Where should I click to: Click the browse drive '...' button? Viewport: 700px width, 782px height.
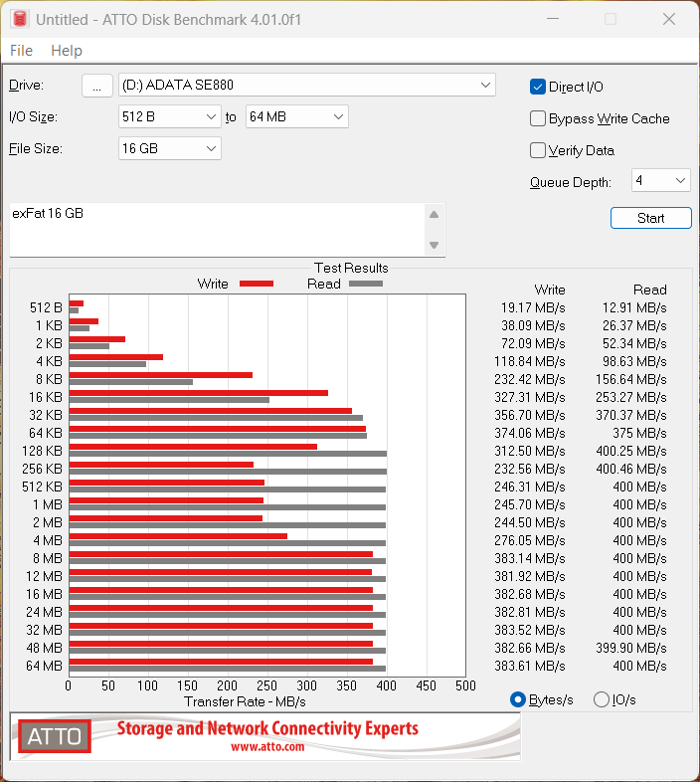pyautogui.click(x=97, y=86)
